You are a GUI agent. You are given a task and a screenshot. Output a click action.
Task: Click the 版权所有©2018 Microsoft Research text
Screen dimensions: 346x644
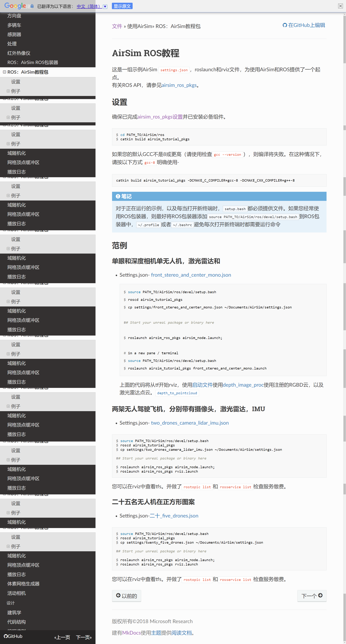click(x=152, y=621)
